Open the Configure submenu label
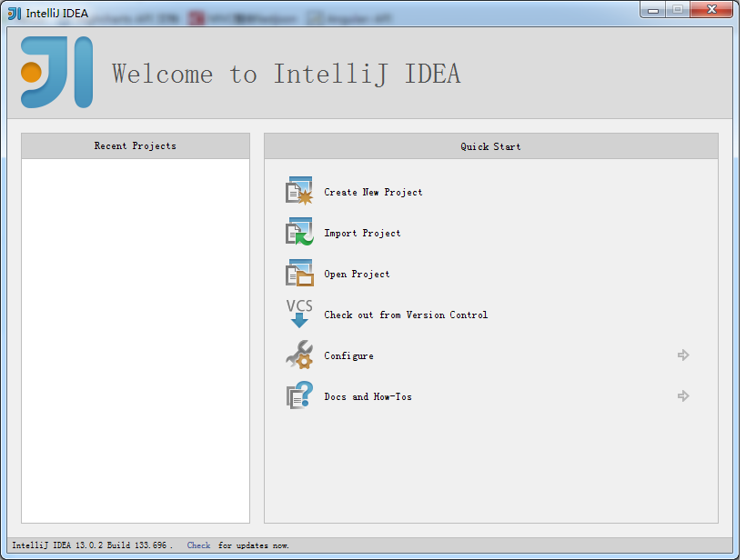The image size is (746, 560). (x=348, y=355)
